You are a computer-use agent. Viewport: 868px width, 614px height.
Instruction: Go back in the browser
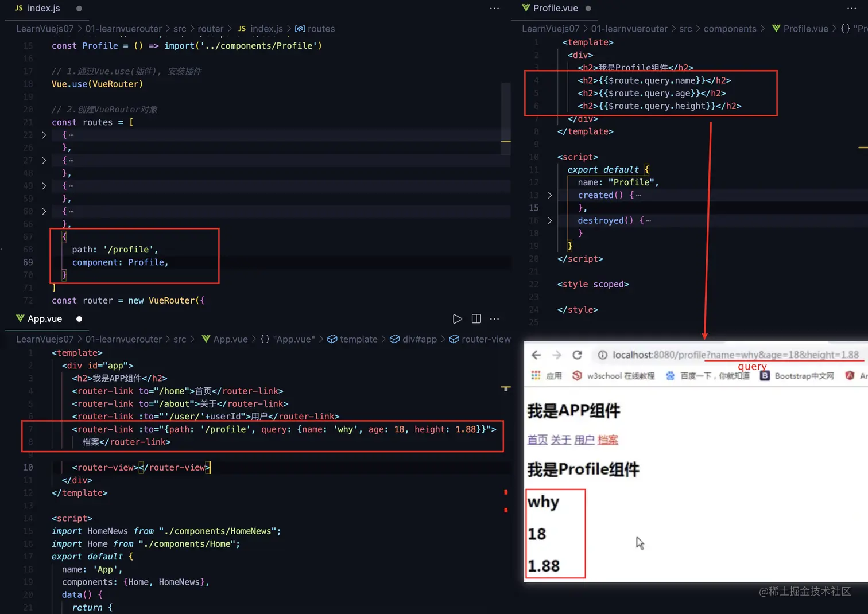click(x=536, y=355)
